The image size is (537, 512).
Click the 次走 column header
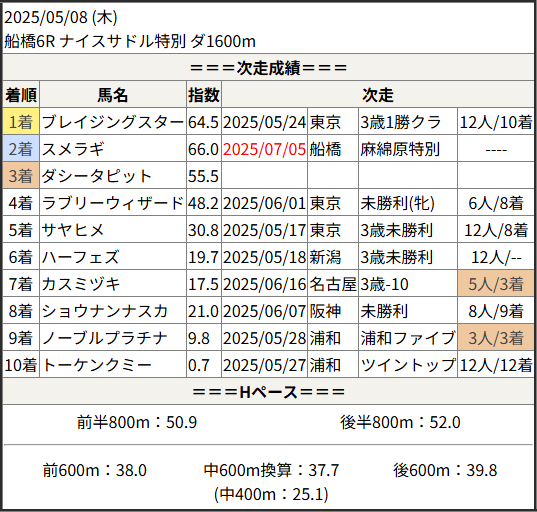pos(378,95)
